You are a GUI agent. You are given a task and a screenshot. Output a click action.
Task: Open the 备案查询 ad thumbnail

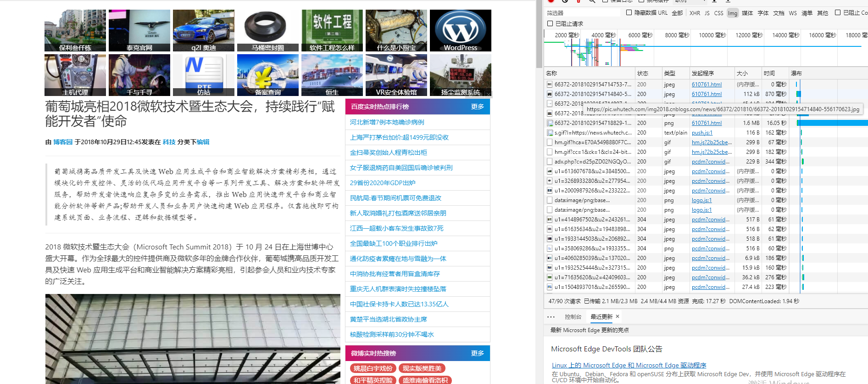pyautogui.click(x=268, y=75)
